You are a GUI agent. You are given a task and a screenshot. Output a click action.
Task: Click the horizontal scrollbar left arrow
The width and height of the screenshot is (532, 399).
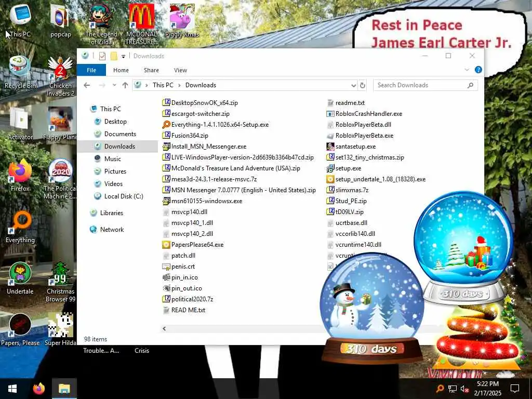(x=164, y=328)
